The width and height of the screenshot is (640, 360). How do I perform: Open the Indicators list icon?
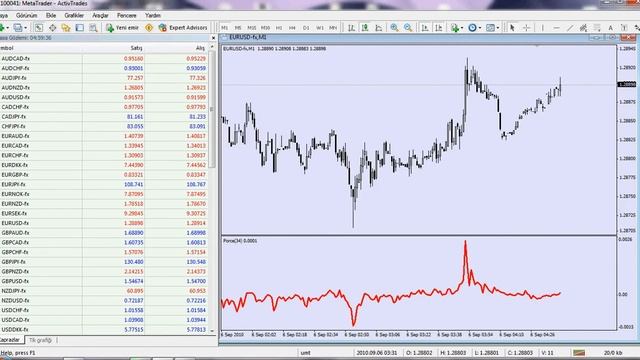pyautogui.click(x=455, y=28)
